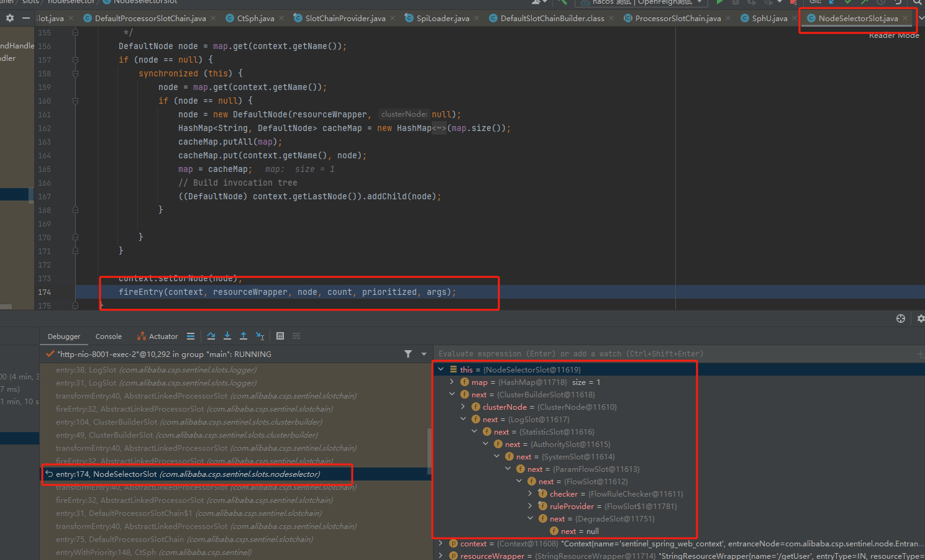Collapse the 'this' NodeSelectorSlot variable
The height and width of the screenshot is (560, 925).
[x=441, y=369]
